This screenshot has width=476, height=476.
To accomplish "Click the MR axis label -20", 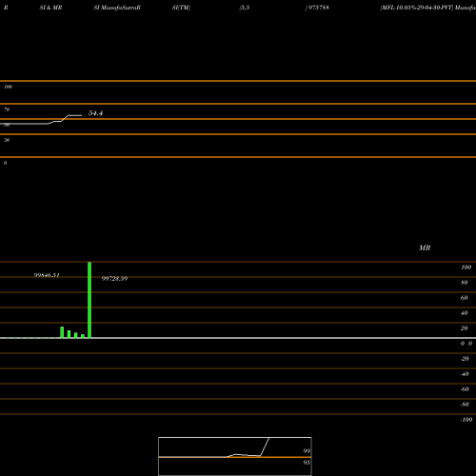I will [465, 359].
